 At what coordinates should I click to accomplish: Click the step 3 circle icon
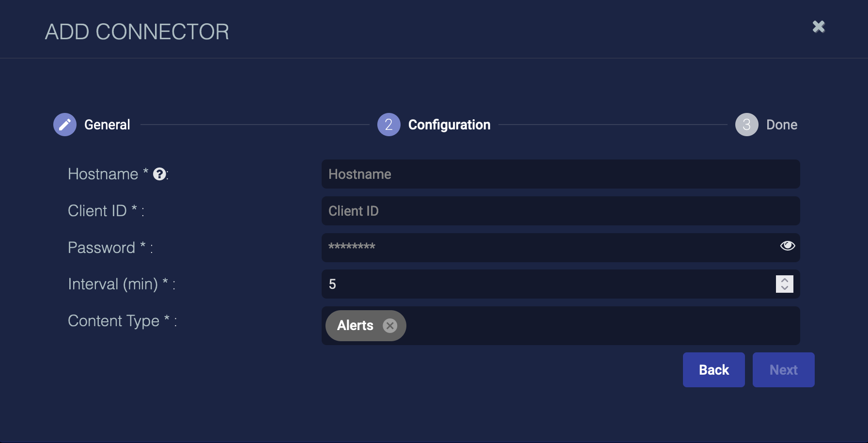click(746, 125)
